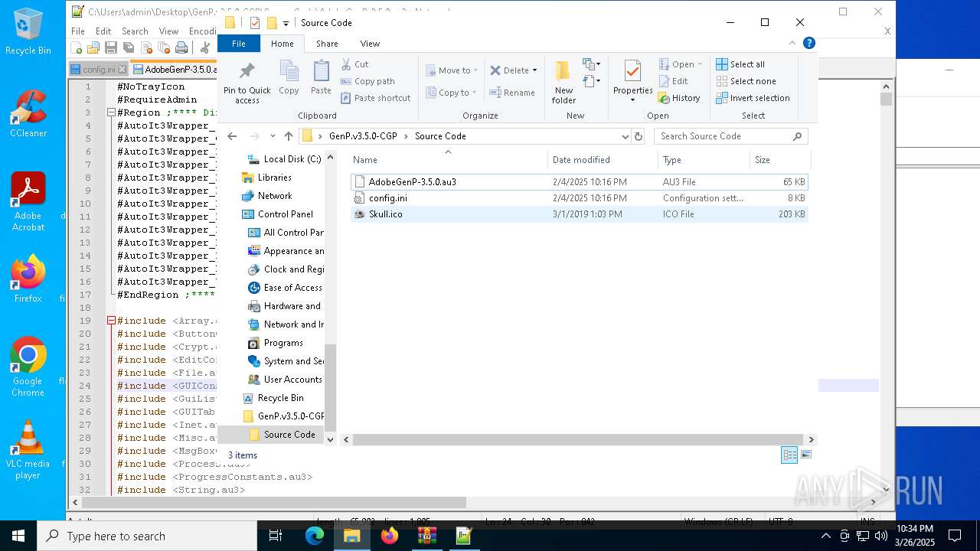Open the New item dropdown in ribbon
Image resolution: width=980 pixels, height=551 pixels.
(x=592, y=64)
